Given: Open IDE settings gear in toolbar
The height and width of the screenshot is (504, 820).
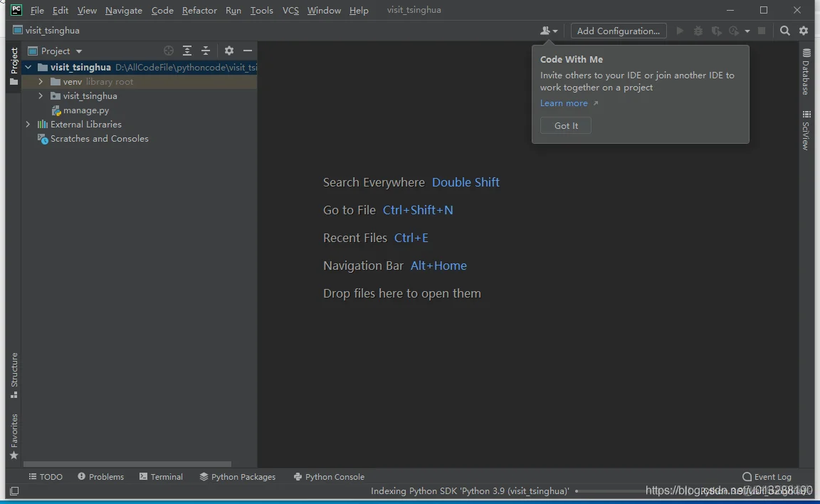Looking at the screenshot, I should [804, 31].
